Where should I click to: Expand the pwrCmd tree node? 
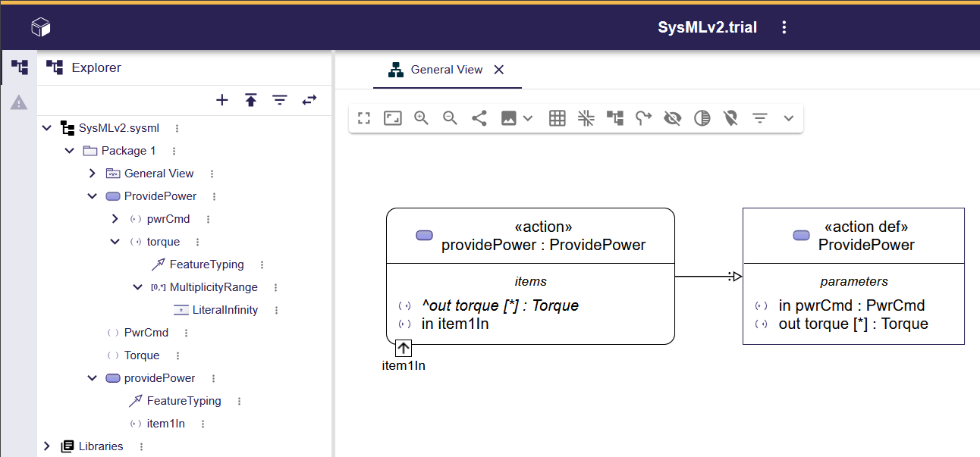(115, 219)
